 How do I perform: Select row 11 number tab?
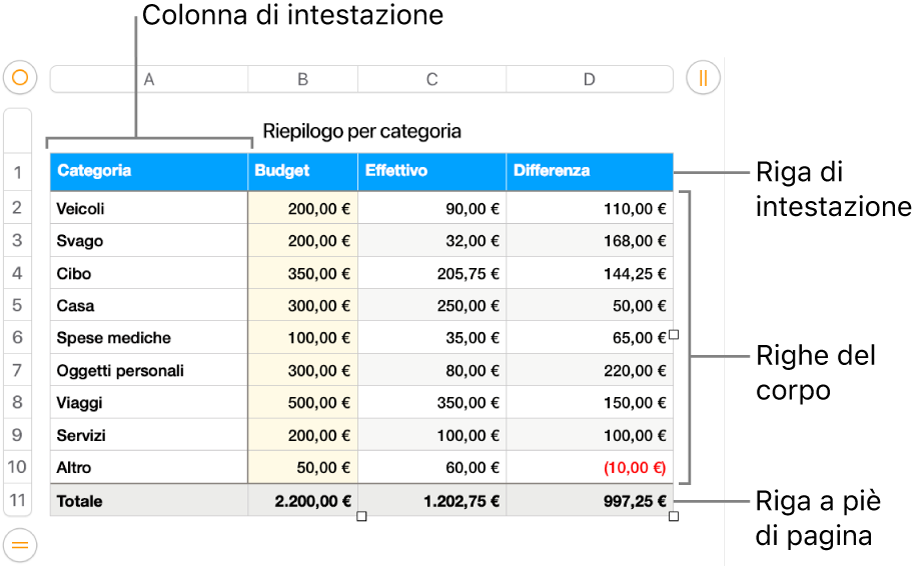coord(18,500)
